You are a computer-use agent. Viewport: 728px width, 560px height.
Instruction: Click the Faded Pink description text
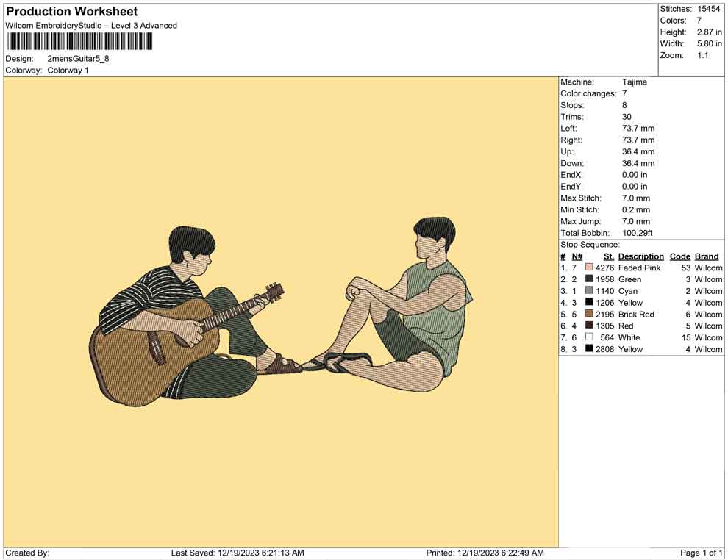(639, 268)
